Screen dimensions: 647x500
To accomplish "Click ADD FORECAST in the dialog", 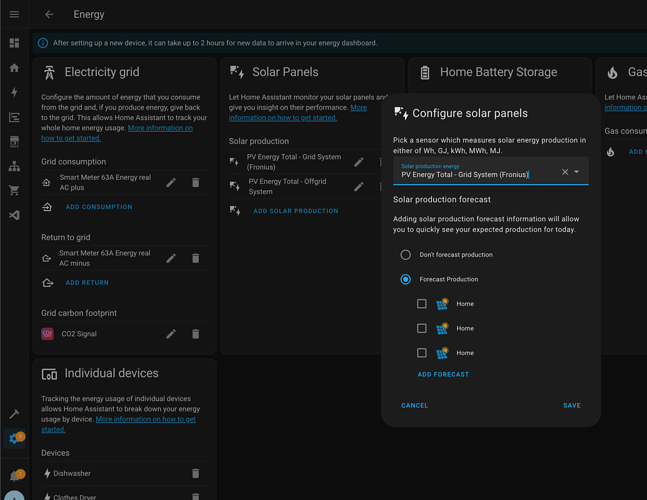I will tap(443, 375).
